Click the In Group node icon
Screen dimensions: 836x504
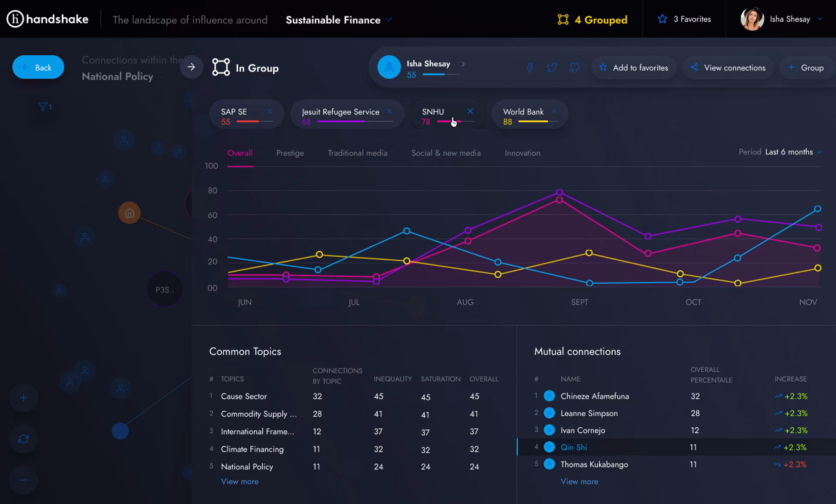pyautogui.click(x=221, y=67)
